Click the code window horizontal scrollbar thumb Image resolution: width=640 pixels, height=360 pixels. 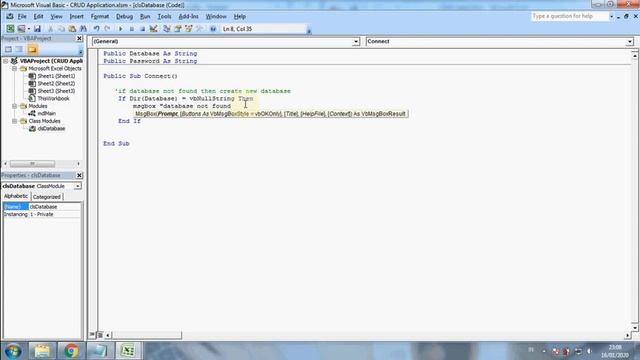click(147, 335)
